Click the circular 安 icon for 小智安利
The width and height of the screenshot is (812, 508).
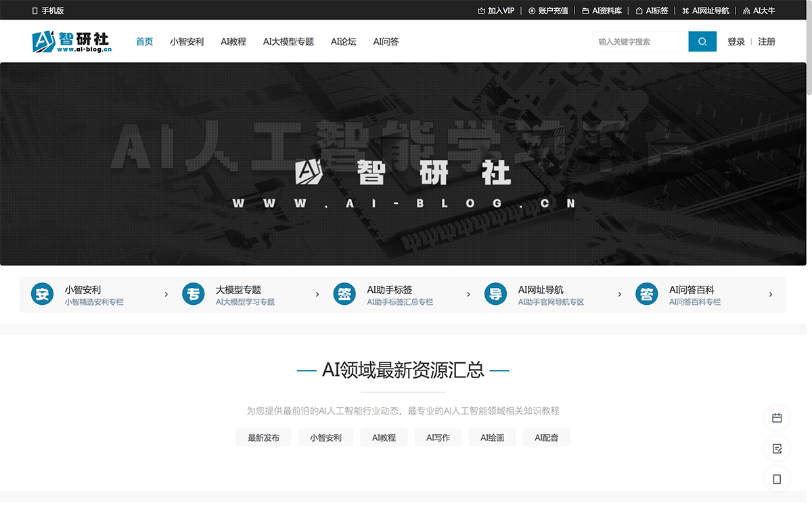click(x=41, y=294)
